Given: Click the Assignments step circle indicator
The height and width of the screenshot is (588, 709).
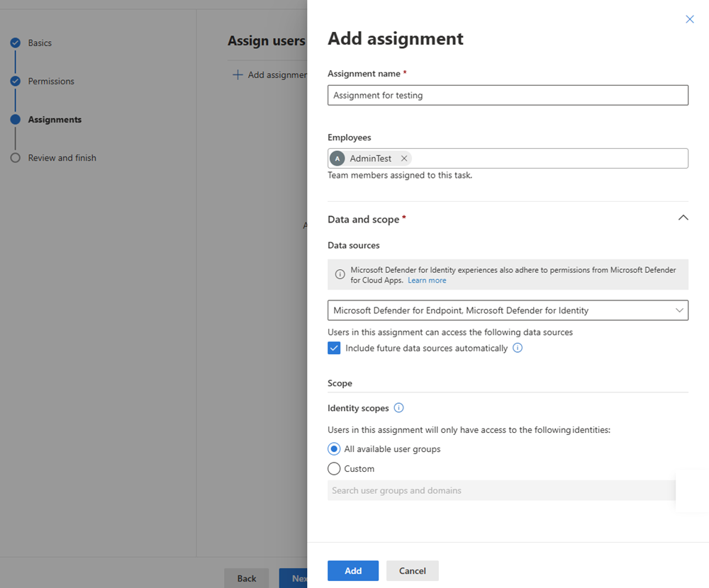Looking at the screenshot, I should pos(16,119).
